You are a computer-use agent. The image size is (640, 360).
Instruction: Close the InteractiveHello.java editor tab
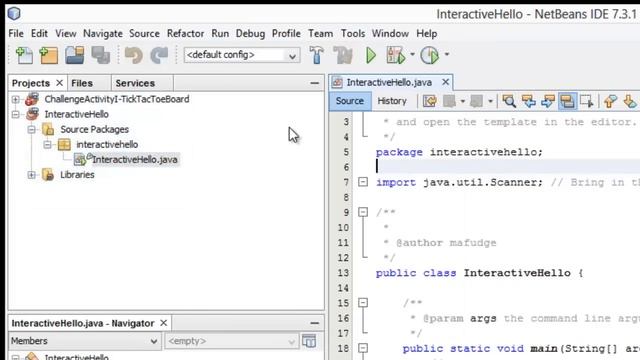445,82
